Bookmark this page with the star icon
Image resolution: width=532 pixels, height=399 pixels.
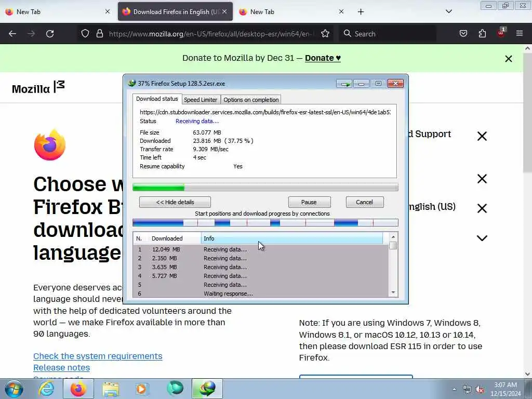coord(325,33)
